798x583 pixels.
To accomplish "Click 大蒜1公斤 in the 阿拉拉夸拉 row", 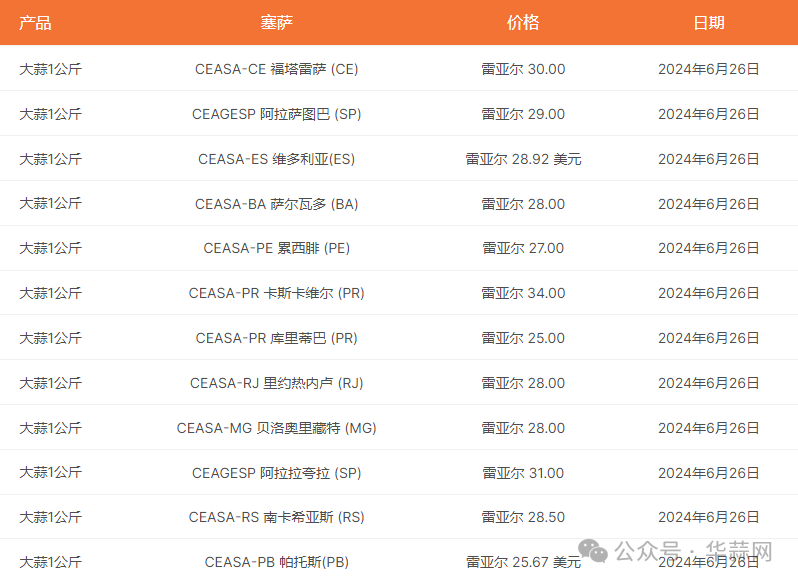I will pos(50,473).
